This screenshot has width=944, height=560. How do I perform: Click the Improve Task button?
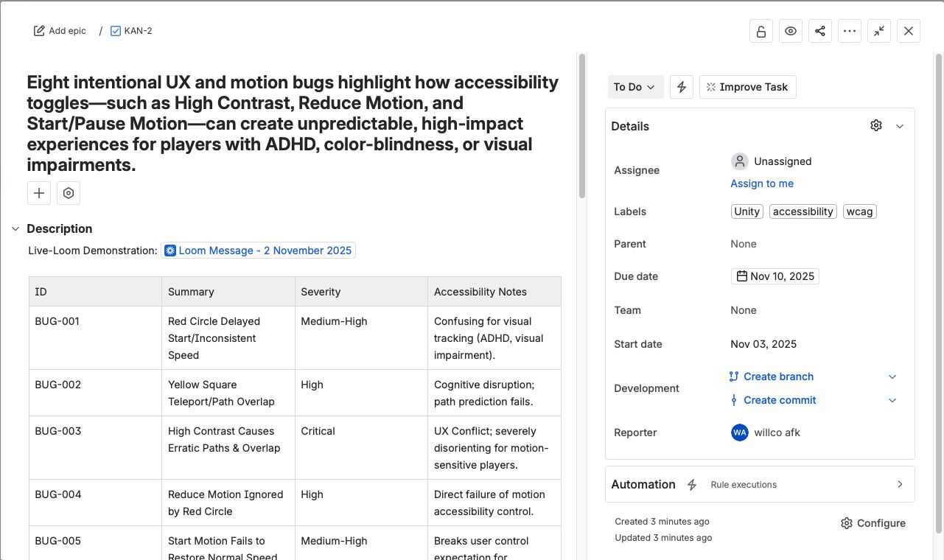747,87
